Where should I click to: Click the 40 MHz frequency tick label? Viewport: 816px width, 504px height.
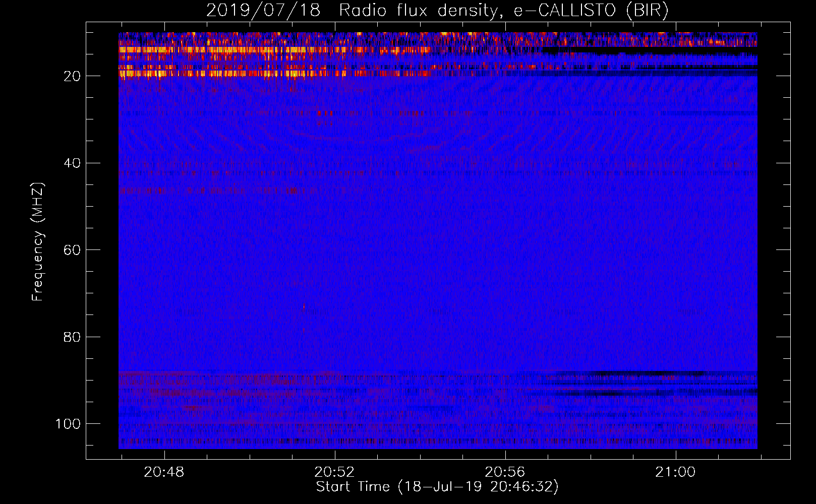(x=72, y=163)
